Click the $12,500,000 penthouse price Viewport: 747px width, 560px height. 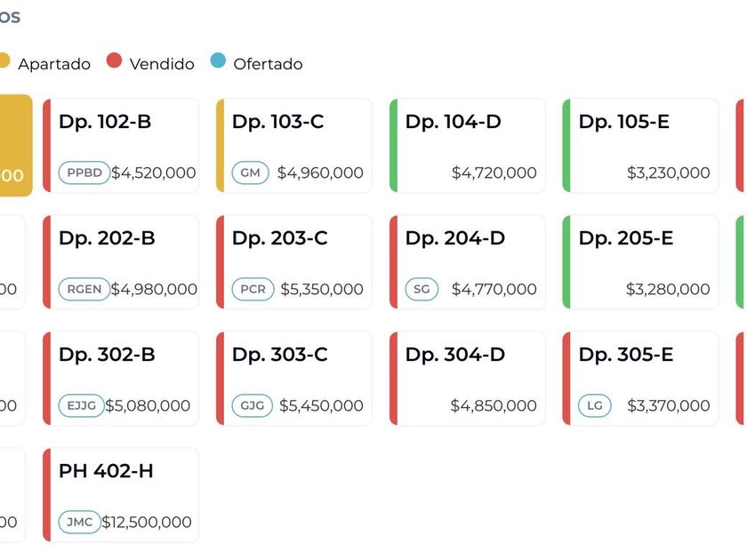[x=147, y=522]
